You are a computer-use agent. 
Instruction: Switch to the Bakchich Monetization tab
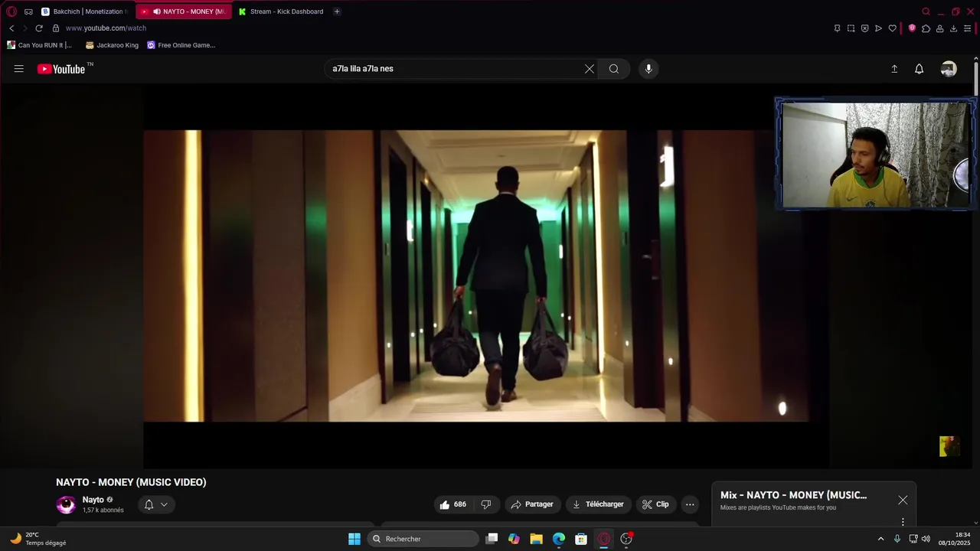point(86,11)
